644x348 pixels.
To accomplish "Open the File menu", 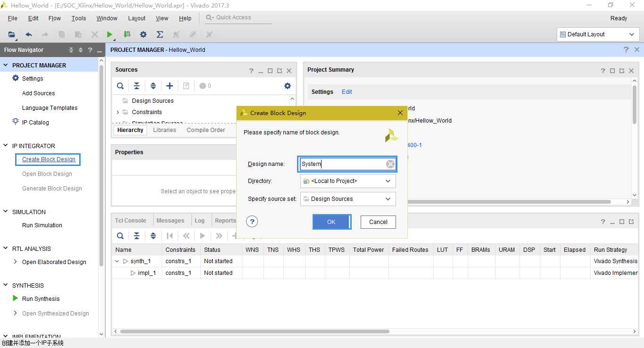I will [x=13, y=18].
